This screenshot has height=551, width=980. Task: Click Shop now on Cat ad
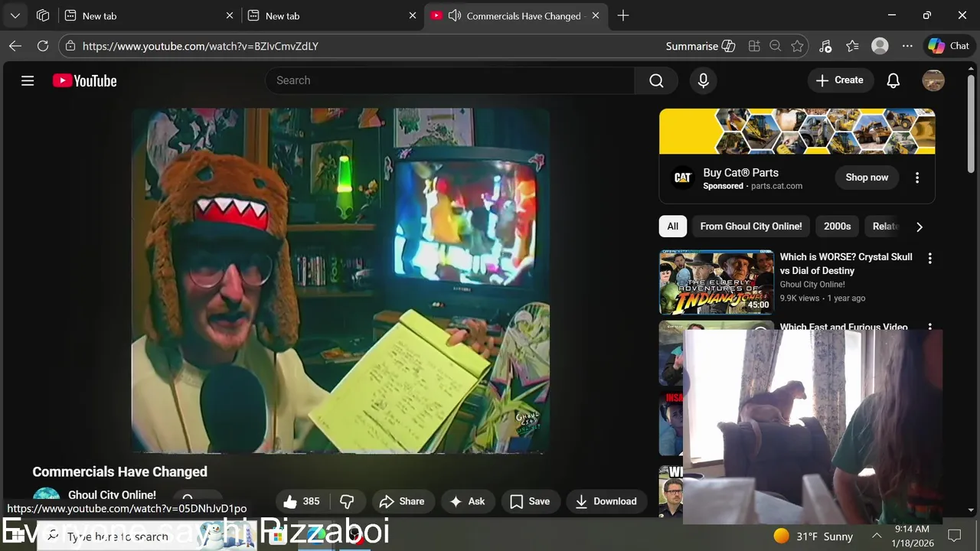click(x=867, y=178)
